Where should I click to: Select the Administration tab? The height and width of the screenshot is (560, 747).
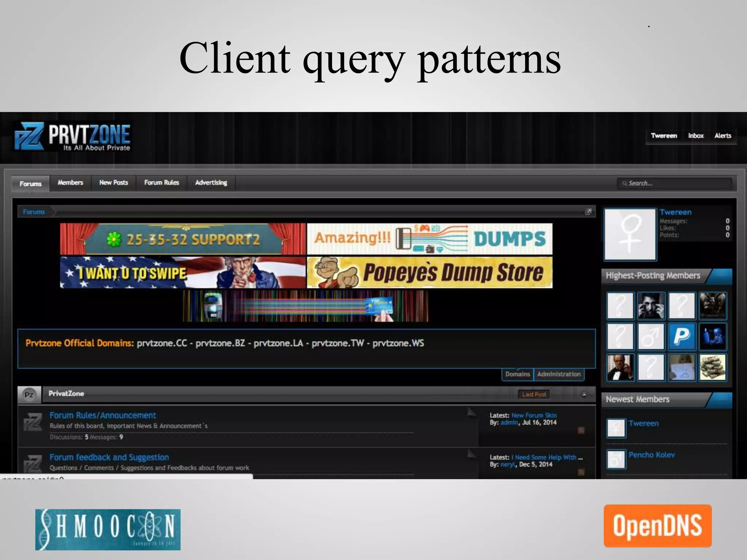click(559, 374)
